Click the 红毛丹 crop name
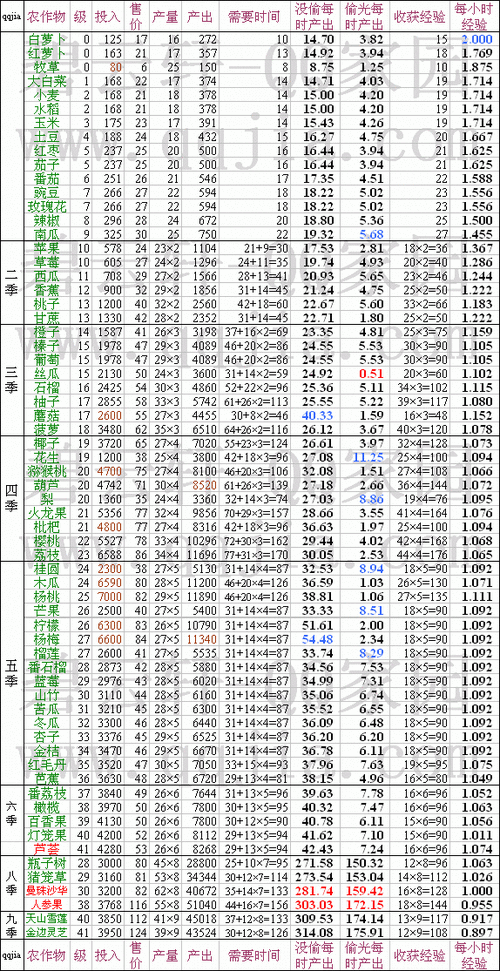 (x=47, y=763)
